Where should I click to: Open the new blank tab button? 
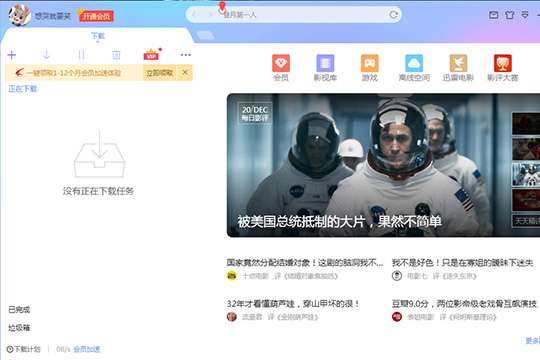pos(205,35)
